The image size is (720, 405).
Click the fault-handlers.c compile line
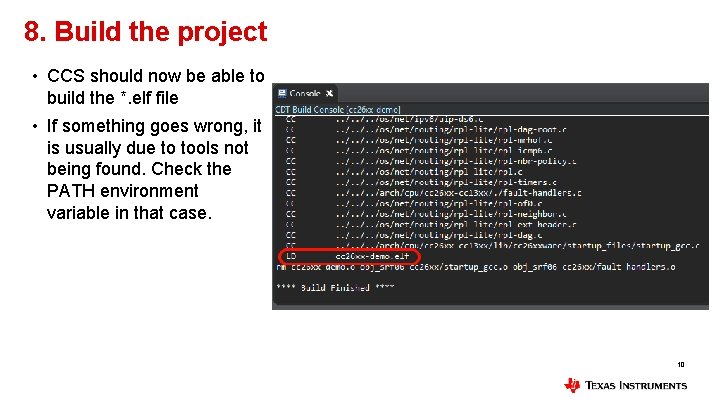tap(434, 193)
